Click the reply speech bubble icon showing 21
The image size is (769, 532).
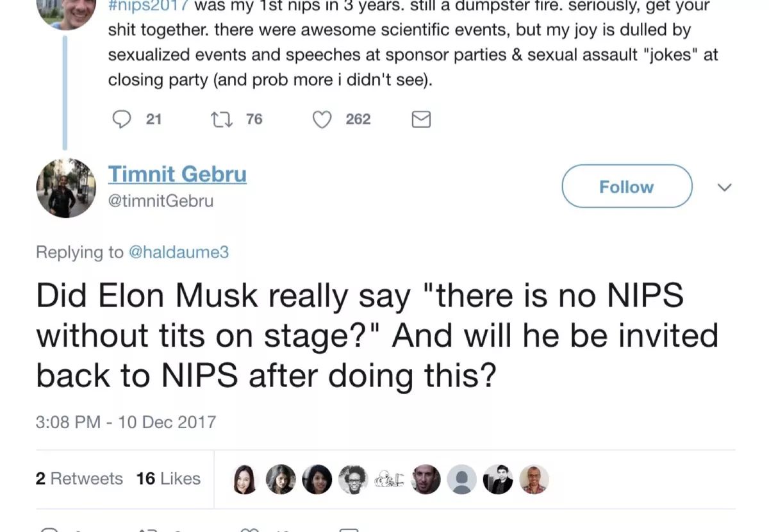coord(122,119)
